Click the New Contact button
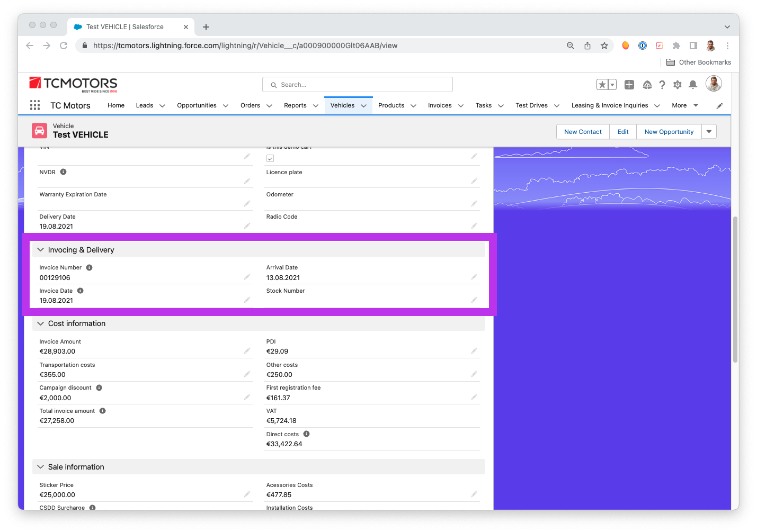The image size is (757, 532). click(583, 132)
